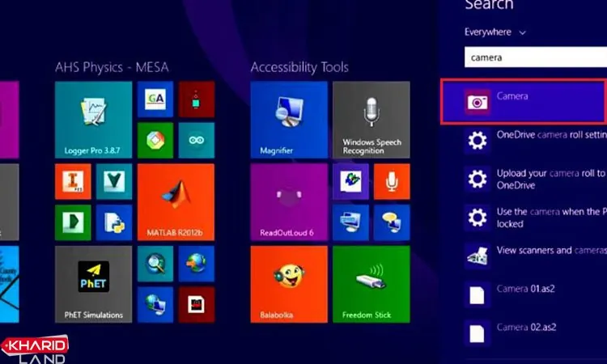Open the globe with computer monitor tile
The width and height of the screenshot is (607, 364).
pos(155,305)
